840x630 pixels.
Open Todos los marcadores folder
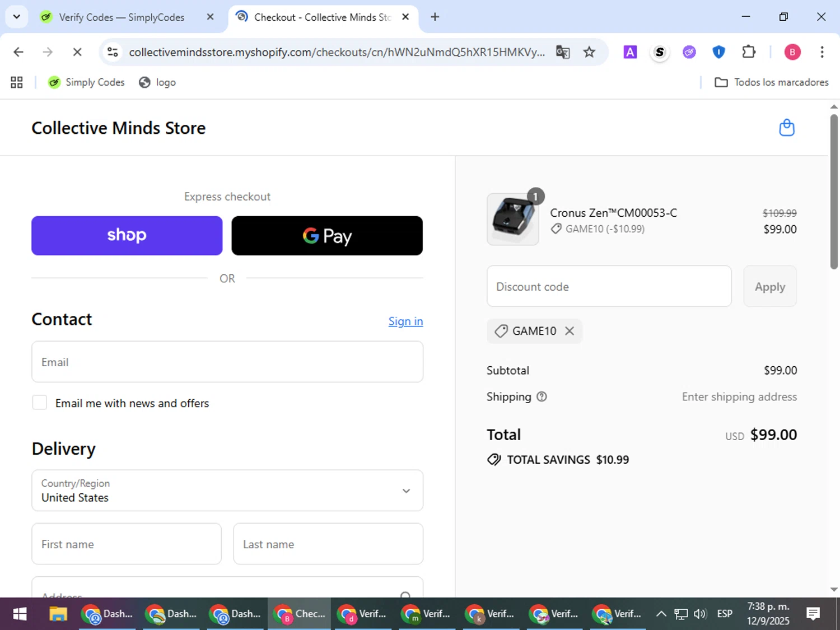click(x=772, y=82)
